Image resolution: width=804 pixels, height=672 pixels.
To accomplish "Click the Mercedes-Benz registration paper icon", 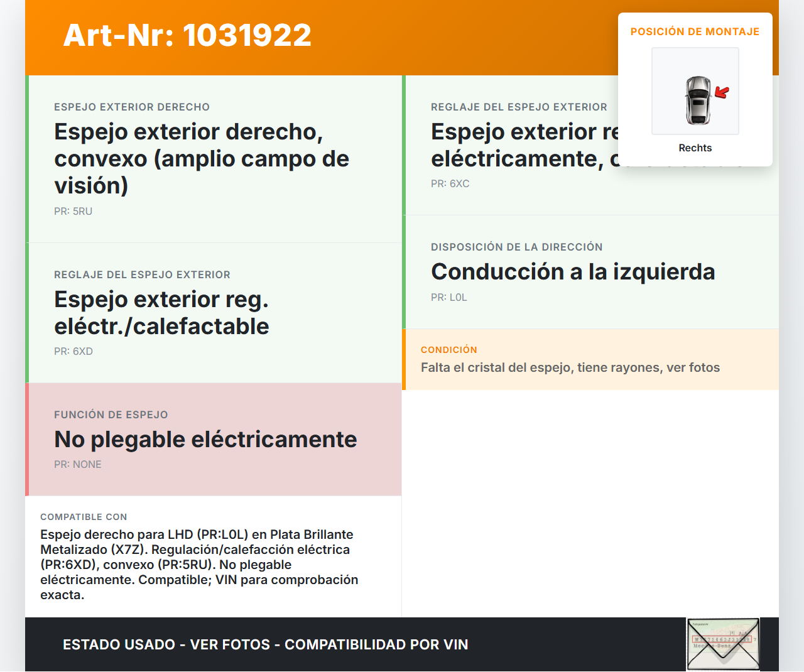I will click(x=722, y=644).
